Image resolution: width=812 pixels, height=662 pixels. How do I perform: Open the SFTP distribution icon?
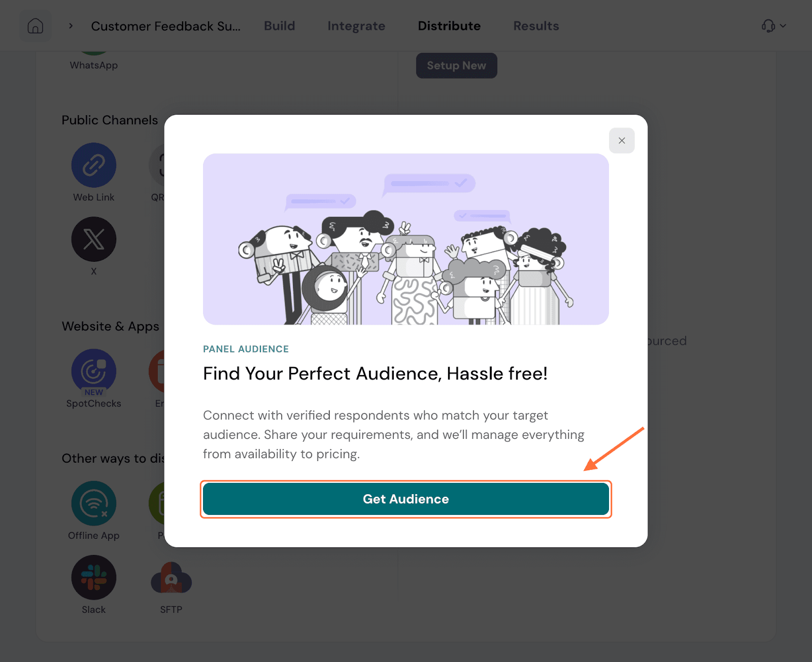tap(171, 577)
